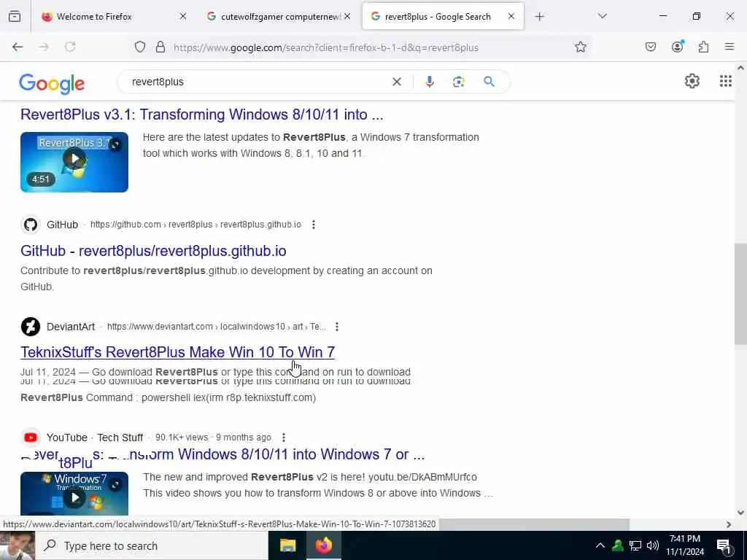Screen dimensions: 747x560
Task: Open Firefox application hamburger menu
Action: pos(729,47)
